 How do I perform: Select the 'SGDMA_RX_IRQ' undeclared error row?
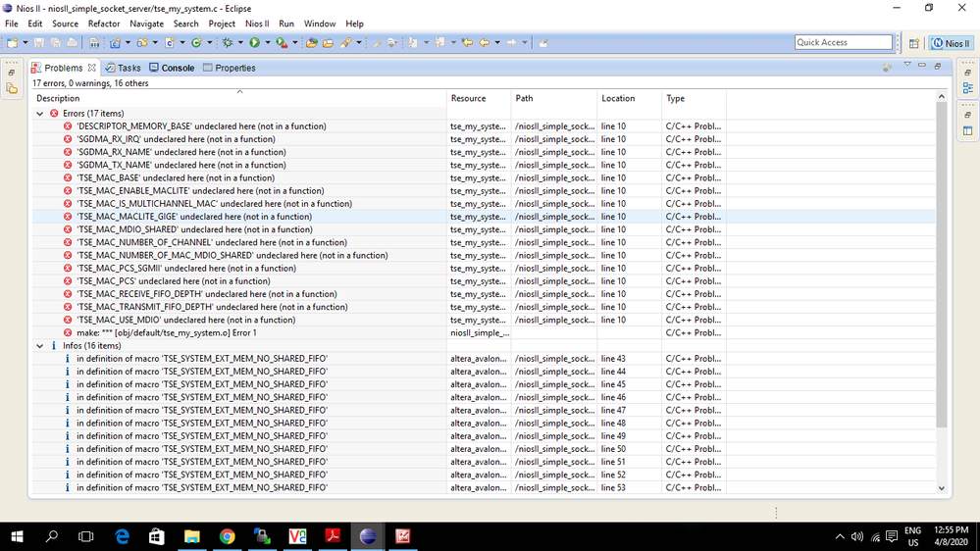[x=176, y=139]
